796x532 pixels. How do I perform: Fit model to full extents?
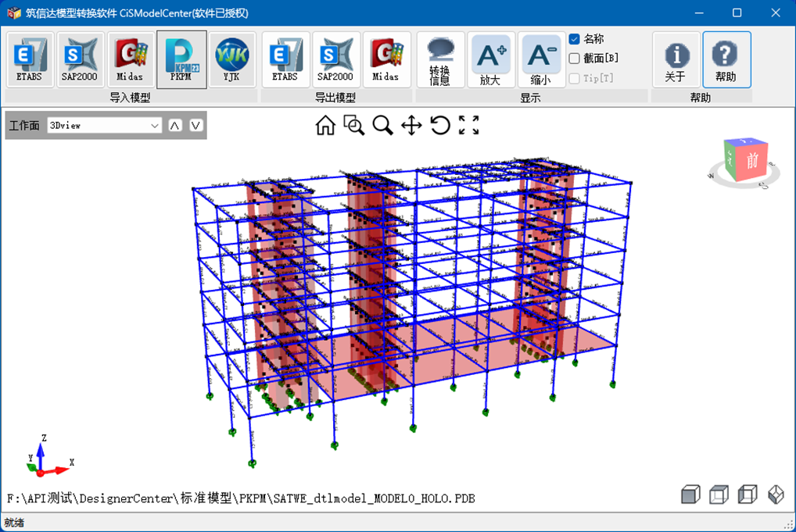coord(469,125)
